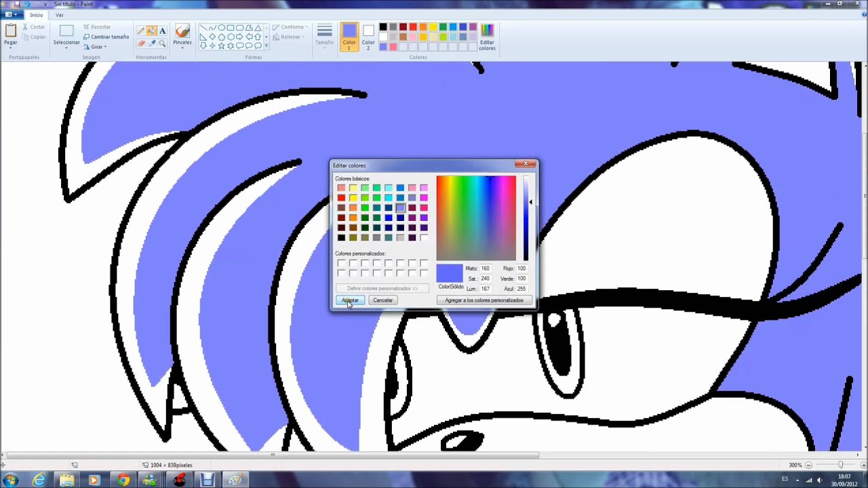This screenshot has width=868, height=488.
Task: Expand the Girar rotate dropdown
Action: point(105,47)
